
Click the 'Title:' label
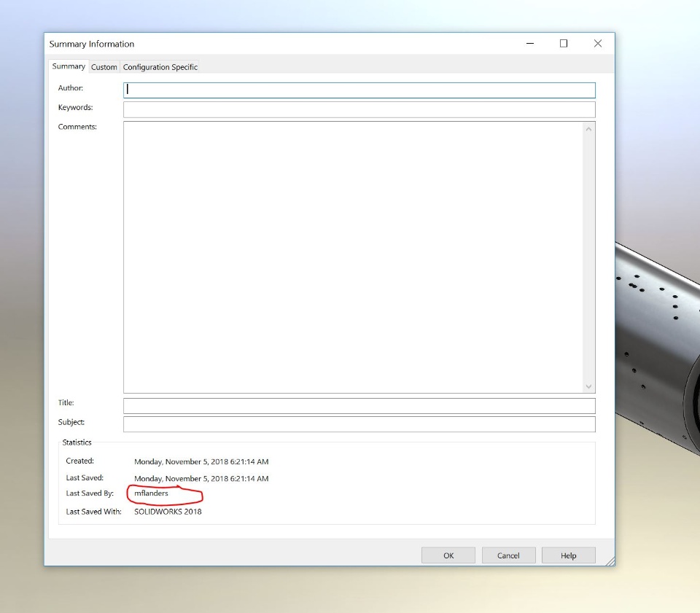66,402
